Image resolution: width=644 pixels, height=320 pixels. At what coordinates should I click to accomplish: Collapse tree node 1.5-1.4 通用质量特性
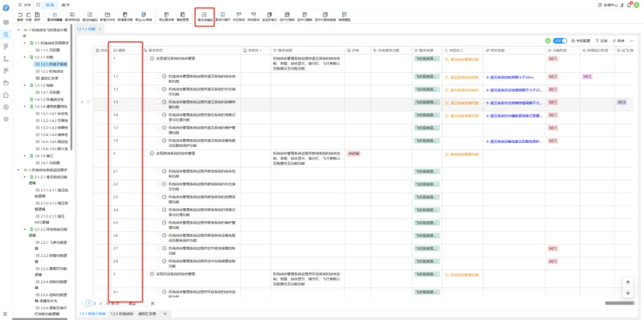click(x=25, y=106)
